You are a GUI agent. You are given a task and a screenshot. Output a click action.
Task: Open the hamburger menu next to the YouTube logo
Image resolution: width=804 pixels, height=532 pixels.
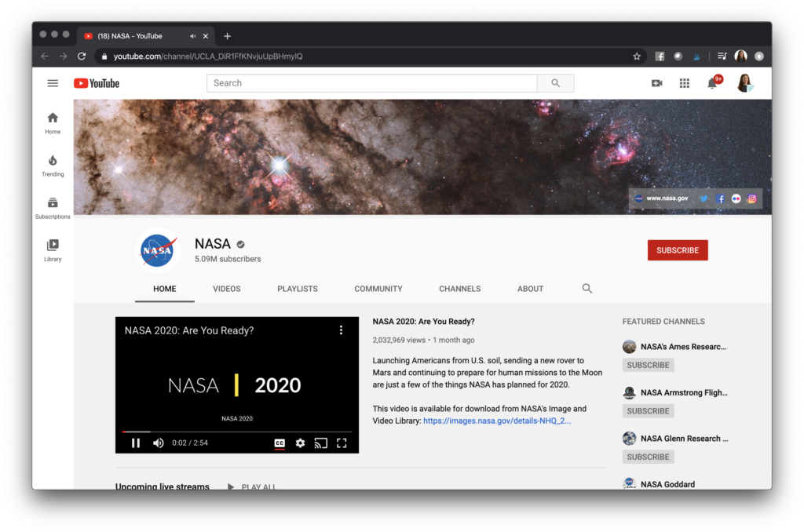53,82
